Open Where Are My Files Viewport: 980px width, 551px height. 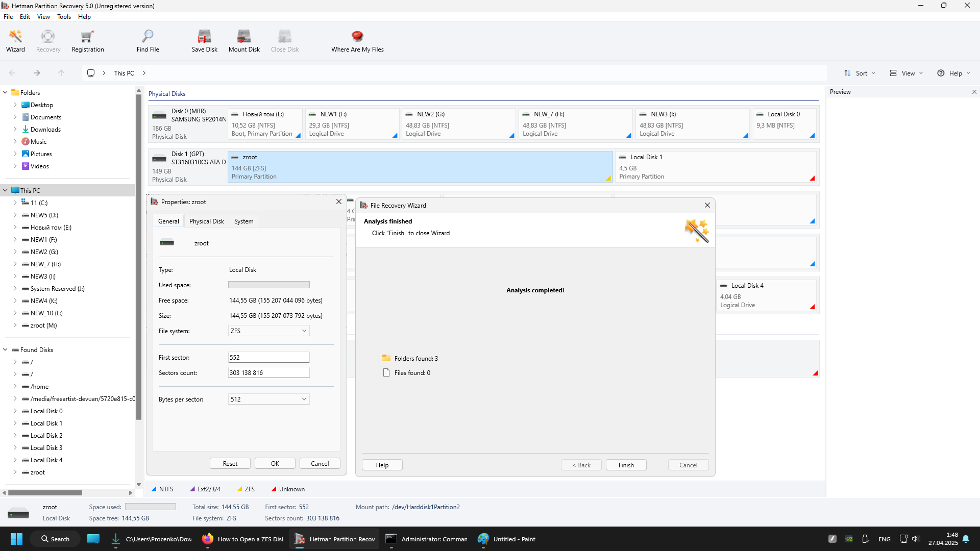[x=357, y=41]
